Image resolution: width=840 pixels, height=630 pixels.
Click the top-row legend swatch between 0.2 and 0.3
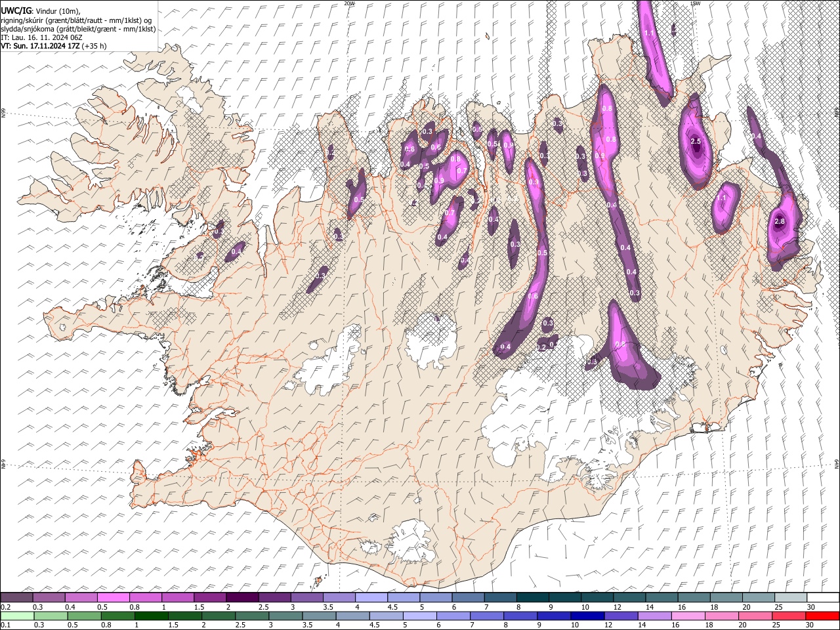coord(17,597)
